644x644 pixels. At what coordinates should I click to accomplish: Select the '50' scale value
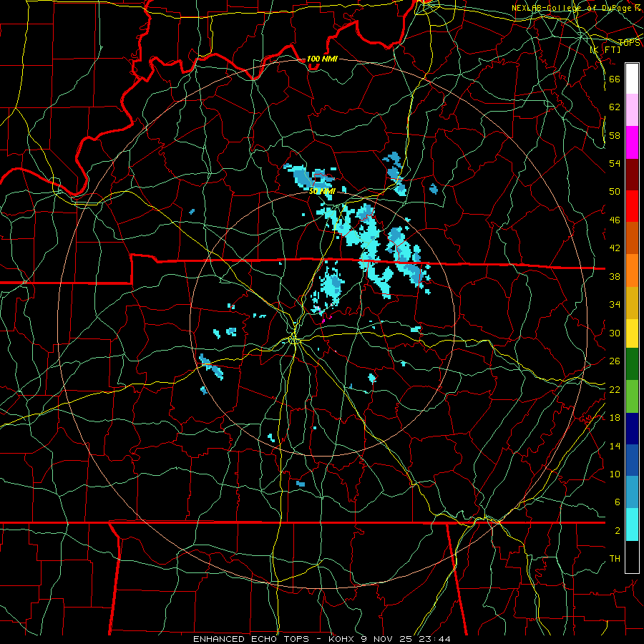point(615,191)
